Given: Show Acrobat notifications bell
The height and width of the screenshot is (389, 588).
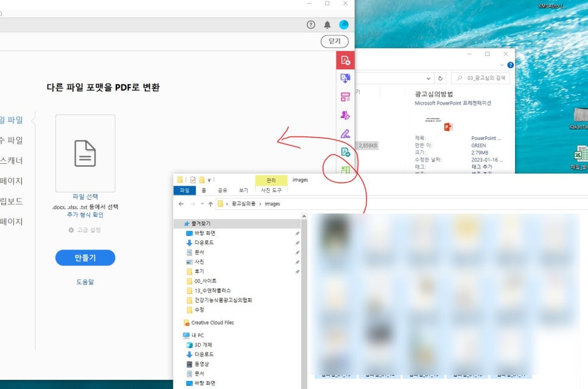Looking at the screenshot, I should point(327,25).
